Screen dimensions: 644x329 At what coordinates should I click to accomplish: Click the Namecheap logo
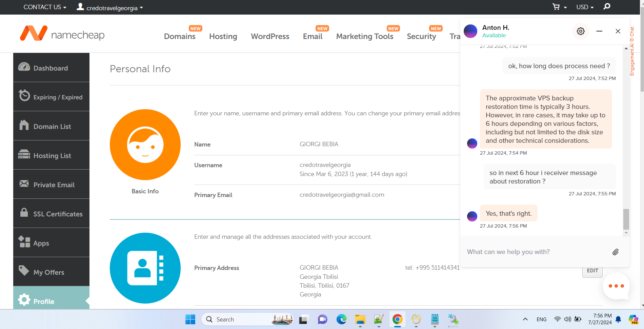(x=62, y=34)
